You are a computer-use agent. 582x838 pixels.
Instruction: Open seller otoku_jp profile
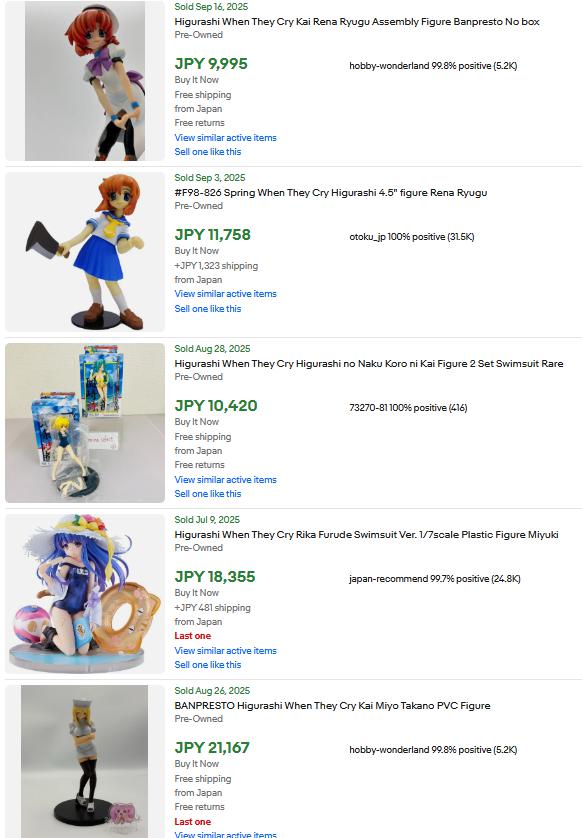412,237
